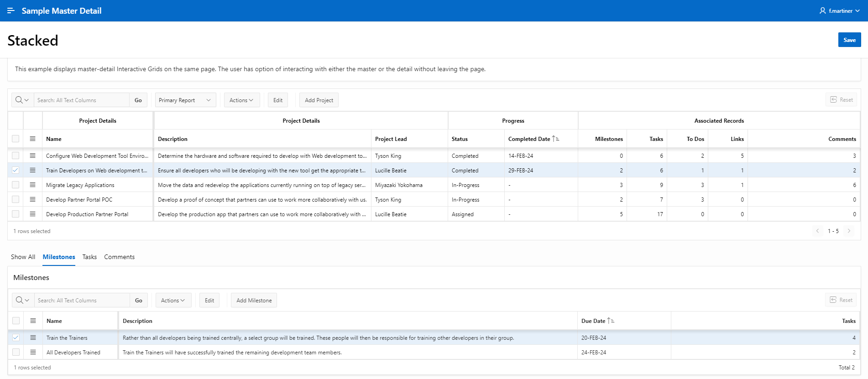Select the Configure Web Development row checkbox

pyautogui.click(x=16, y=156)
